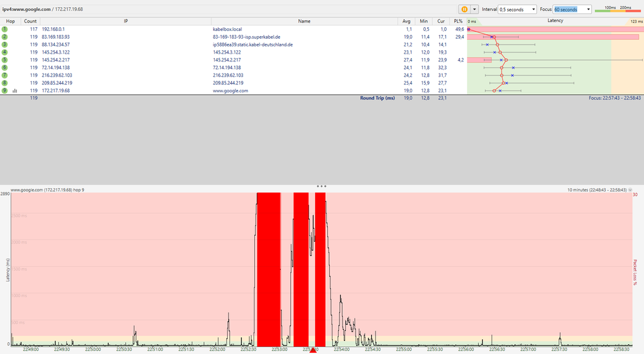The image size is (644, 354).
Task: Open the Interval dropdown showing 0,5 seconds
Action: (x=517, y=9)
